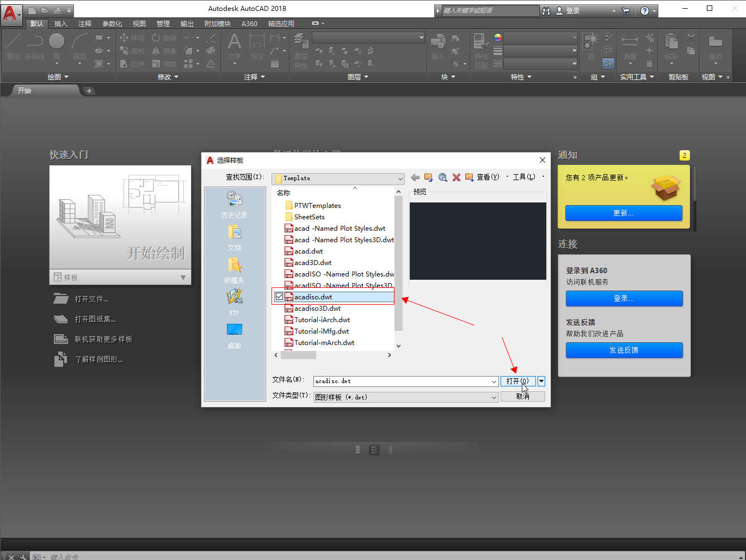
Task: Expand the file name (文件名) combo dropdown
Action: pyautogui.click(x=494, y=381)
